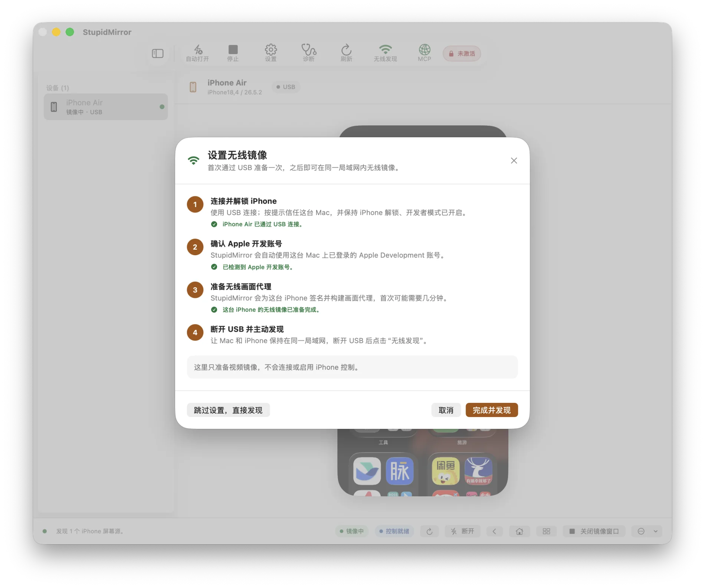Viewport: 705px width, 588px height.
Task: Click the reload icon in bottom bar
Action: tap(430, 531)
